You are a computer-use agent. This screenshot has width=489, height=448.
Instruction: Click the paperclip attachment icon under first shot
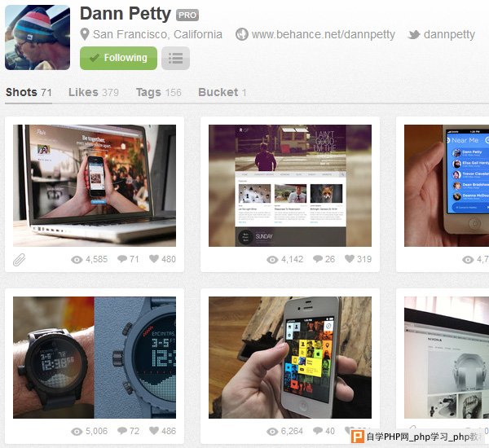click(x=19, y=260)
